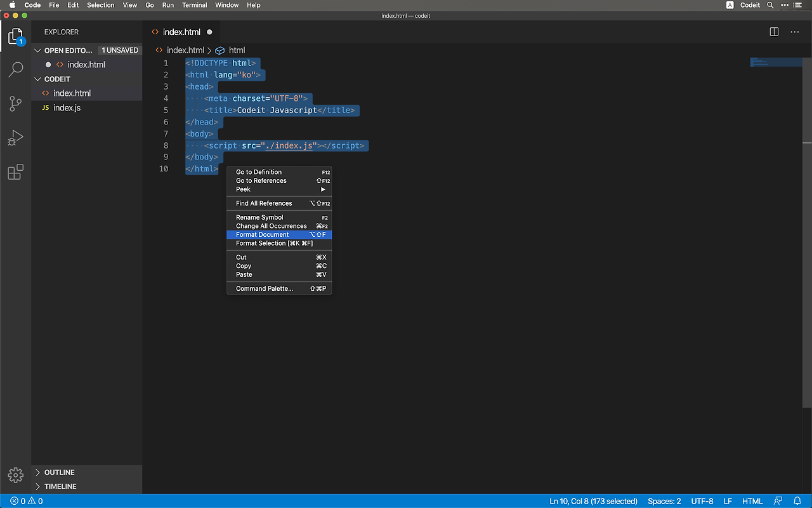This screenshot has width=812, height=508.
Task: Change end of line sequence LF
Action: [728, 501]
